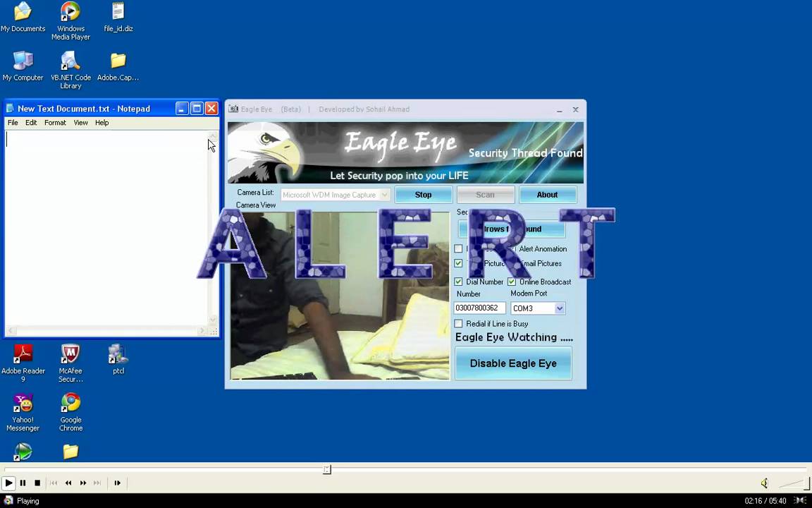Open Notepad Format menu
The width and height of the screenshot is (812, 508).
click(55, 123)
